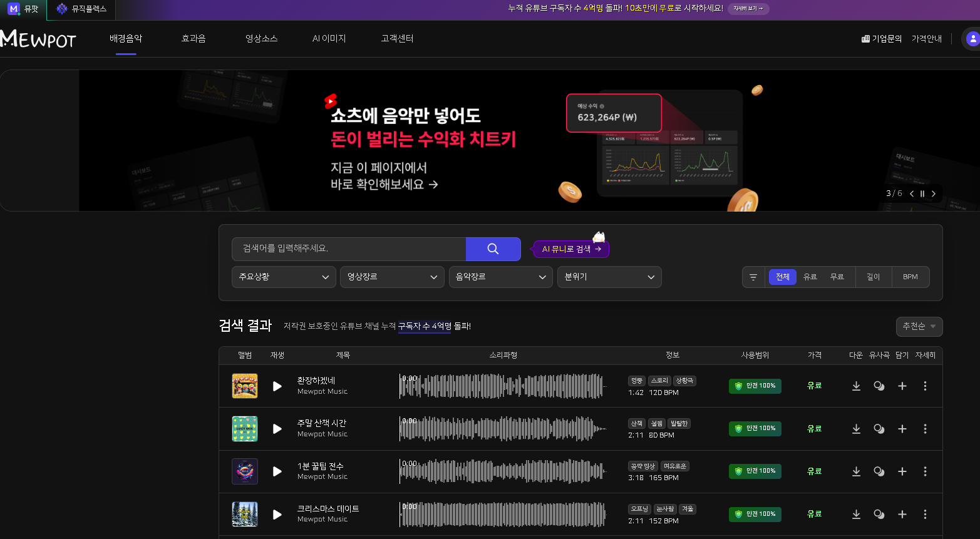Open the AI 이미지 menu
980x539 pixels.
tap(329, 39)
